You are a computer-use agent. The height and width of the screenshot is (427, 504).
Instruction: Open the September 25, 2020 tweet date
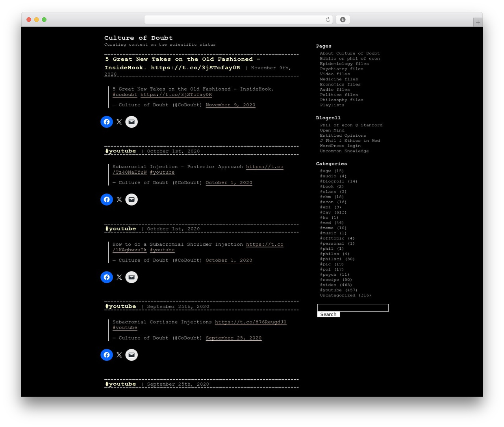pos(233,338)
